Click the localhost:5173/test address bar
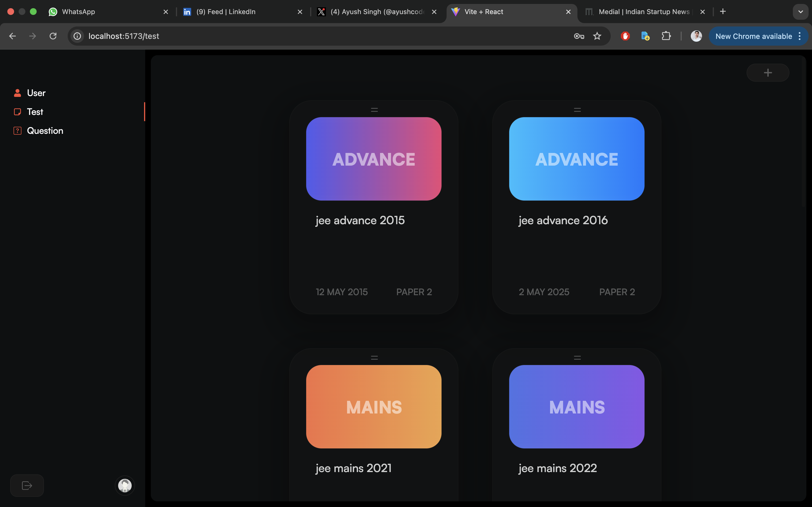This screenshot has width=812, height=507. coord(302,36)
